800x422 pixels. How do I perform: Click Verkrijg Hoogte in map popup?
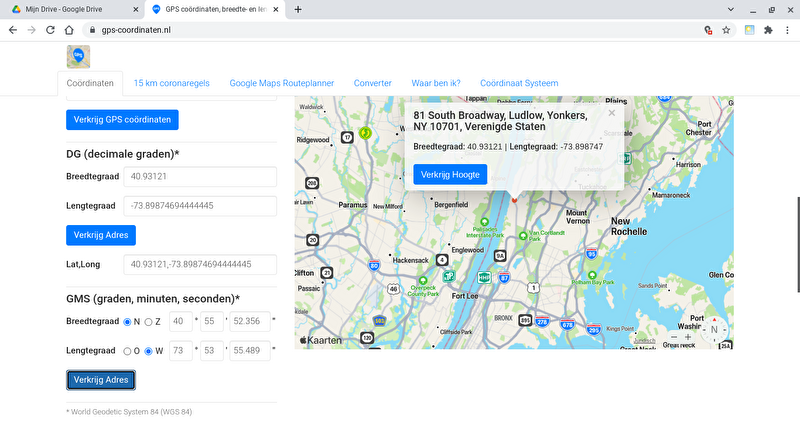tap(450, 175)
